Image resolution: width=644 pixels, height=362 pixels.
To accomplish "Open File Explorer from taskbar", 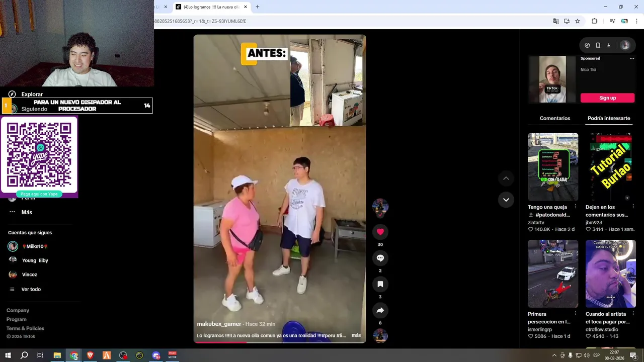I will (x=57, y=355).
